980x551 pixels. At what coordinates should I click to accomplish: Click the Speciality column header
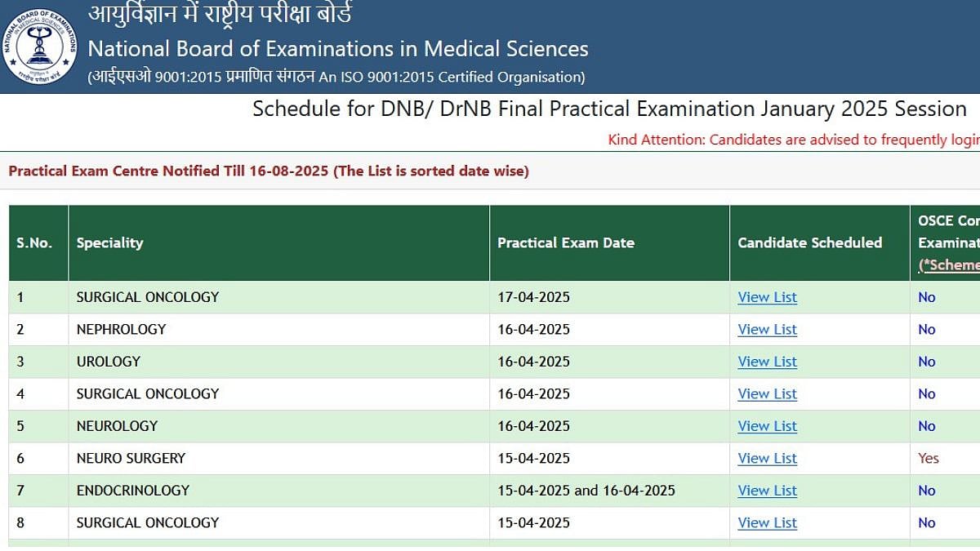109,242
